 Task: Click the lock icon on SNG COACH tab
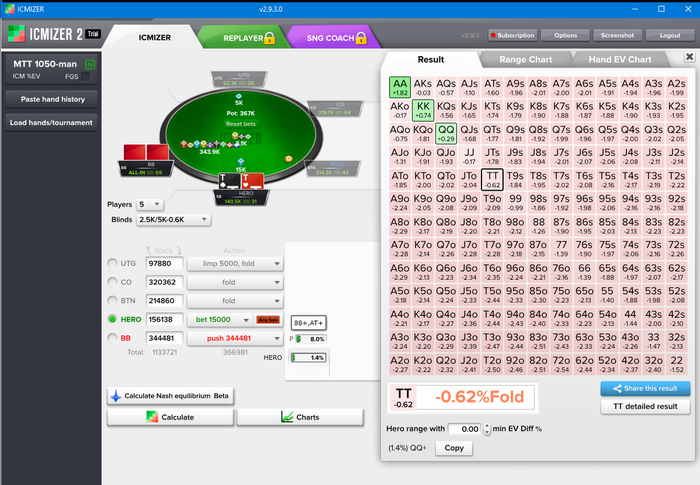(x=361, y=38)
